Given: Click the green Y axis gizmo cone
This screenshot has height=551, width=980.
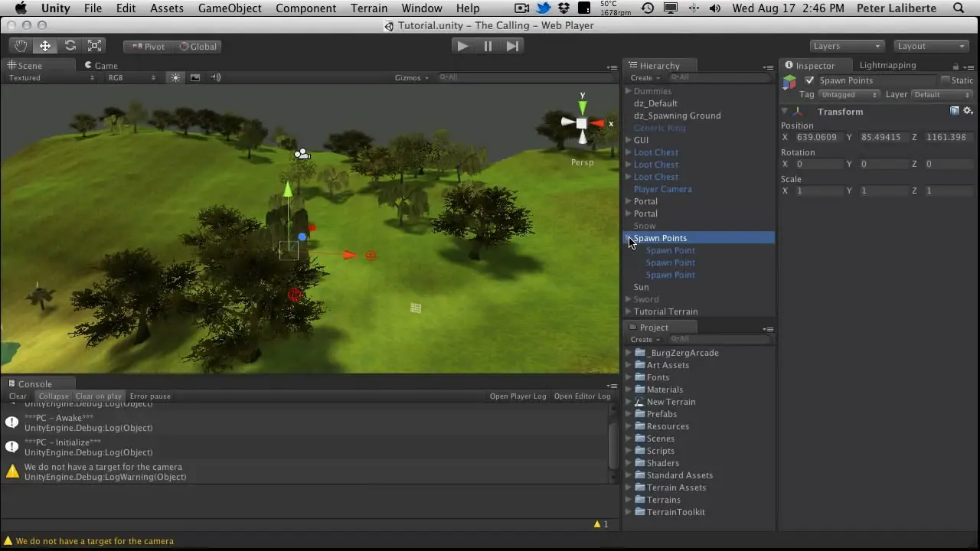Looking at the screenshot, I should (x=583, y=106).
